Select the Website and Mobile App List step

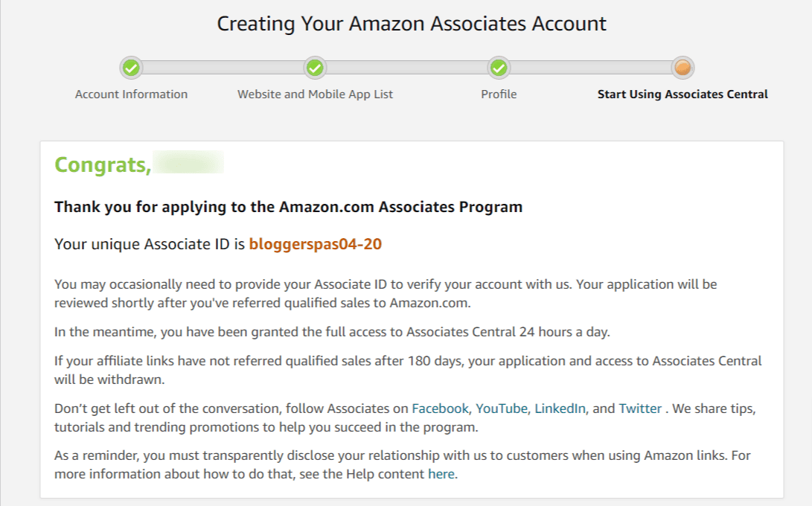point(314,94)
